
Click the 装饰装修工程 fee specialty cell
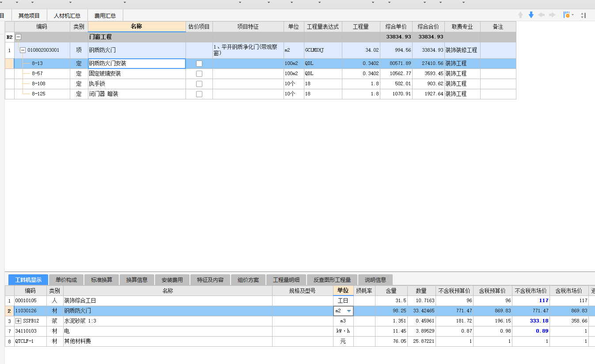(462, 50)
